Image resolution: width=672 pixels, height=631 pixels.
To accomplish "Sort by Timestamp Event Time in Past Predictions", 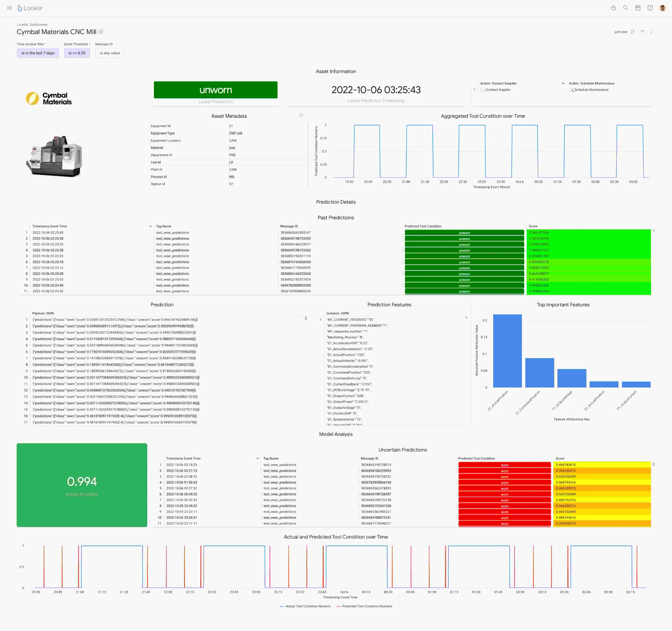I will pyautogui.click(x=50, y=226).
